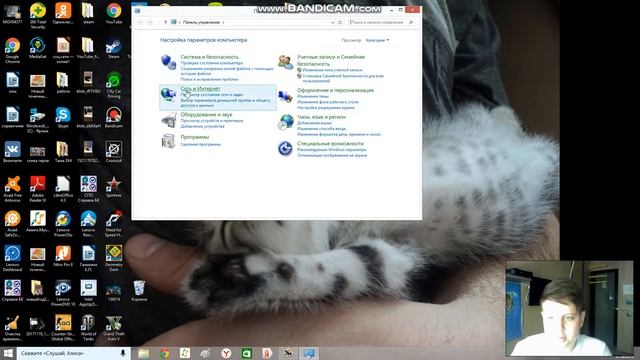
Task: Open Yandex Browser from the taskbar
Action: 226,353
